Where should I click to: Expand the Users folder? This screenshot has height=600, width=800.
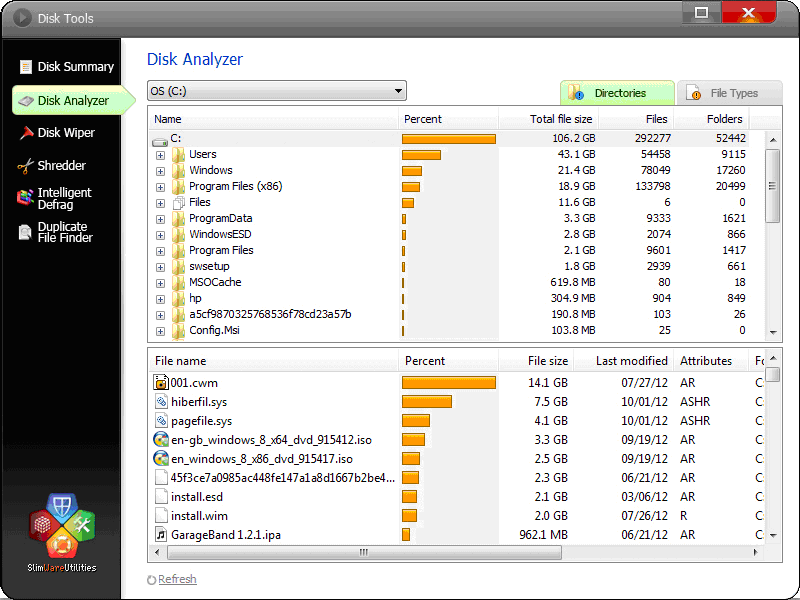(160, 155)
